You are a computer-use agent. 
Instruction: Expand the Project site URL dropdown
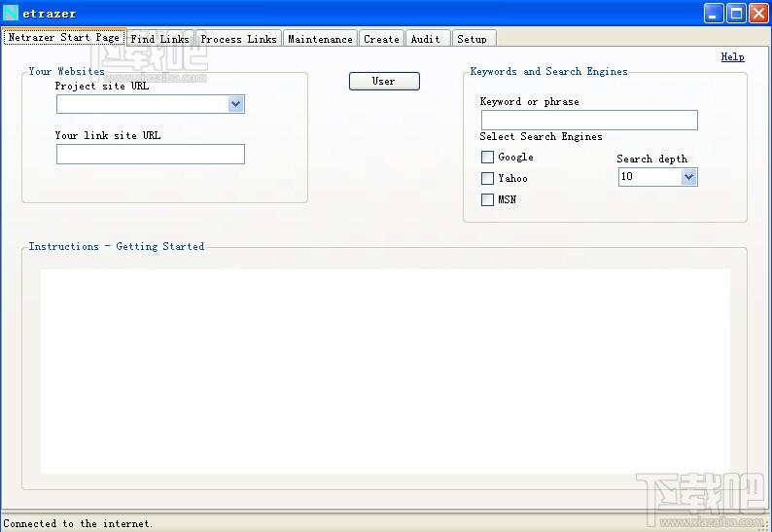236,104
